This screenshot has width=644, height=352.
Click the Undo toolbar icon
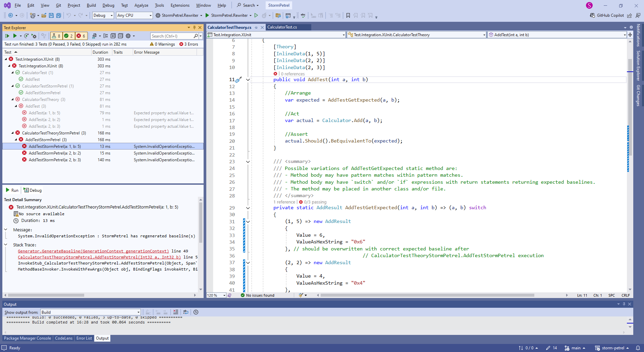point(68,15)
